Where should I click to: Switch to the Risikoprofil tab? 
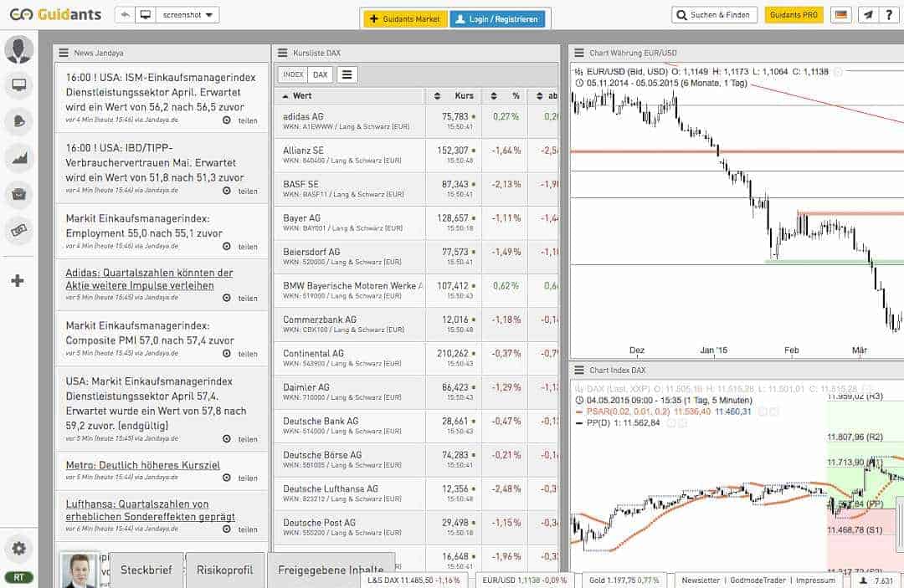224,570
